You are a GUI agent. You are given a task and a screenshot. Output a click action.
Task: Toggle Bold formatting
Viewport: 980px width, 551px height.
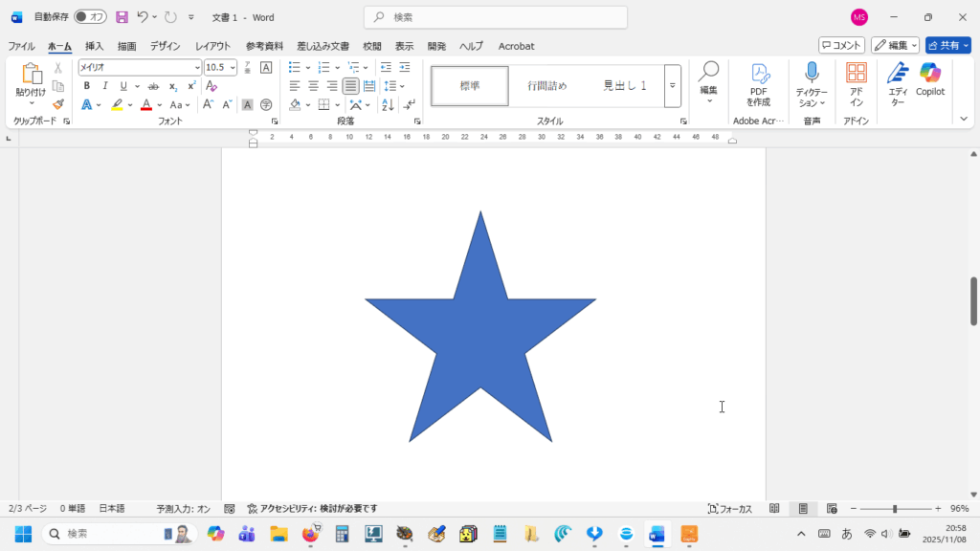point(86,86)
